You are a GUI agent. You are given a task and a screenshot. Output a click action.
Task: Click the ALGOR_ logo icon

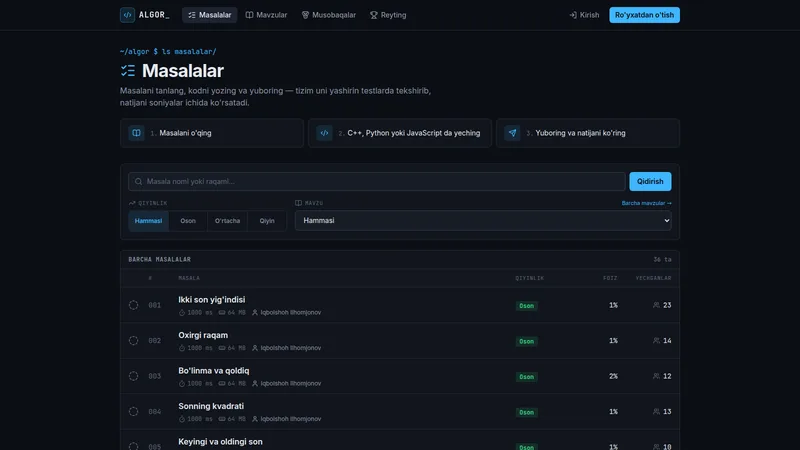point(127,15)
